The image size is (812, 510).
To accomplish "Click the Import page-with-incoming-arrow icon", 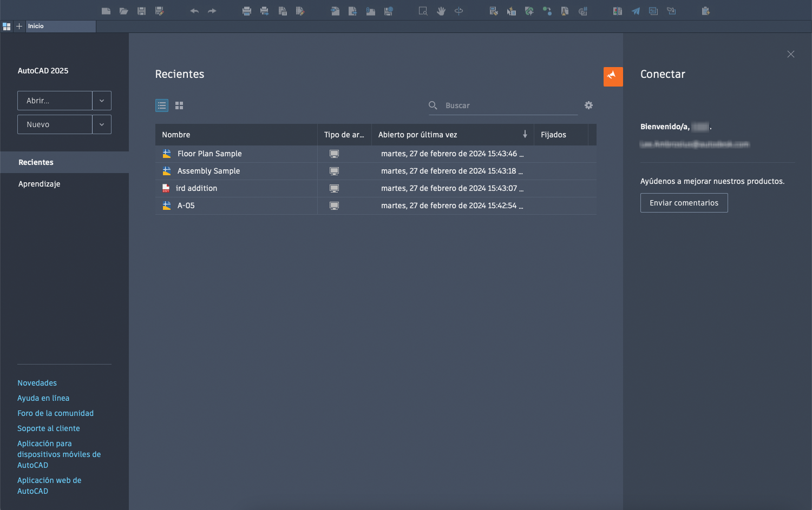I will tap(336, 11).
